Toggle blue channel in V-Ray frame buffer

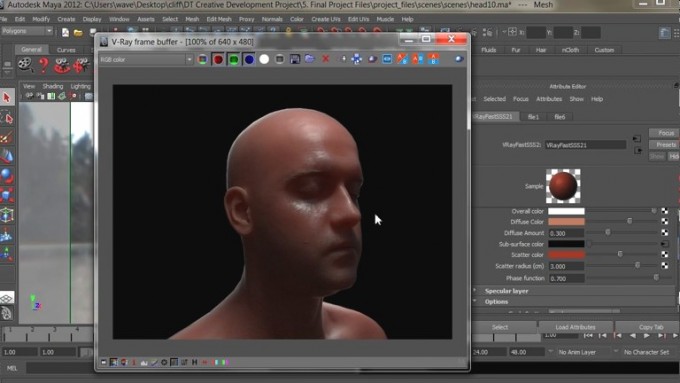[x=249, y=59]
